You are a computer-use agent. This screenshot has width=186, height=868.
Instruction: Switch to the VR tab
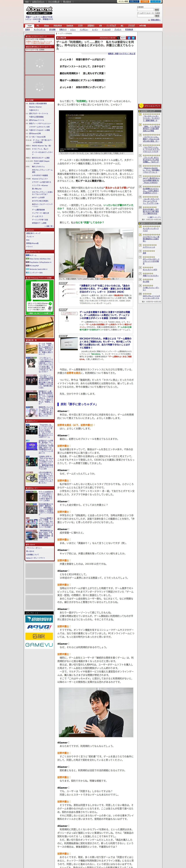(x=100, y=26)
